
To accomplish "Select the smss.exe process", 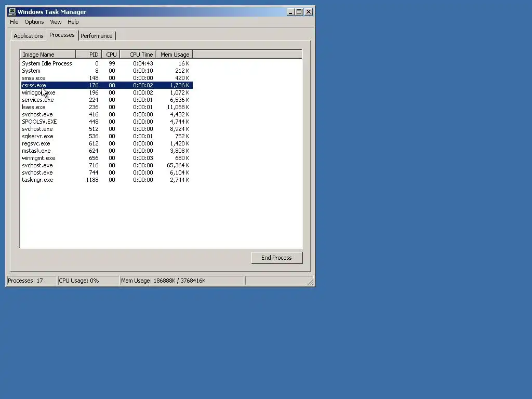I will tap(107, 78).
